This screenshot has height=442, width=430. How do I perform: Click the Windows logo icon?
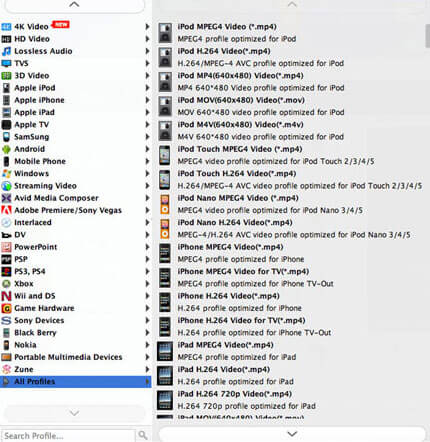(x=6, y=174)
